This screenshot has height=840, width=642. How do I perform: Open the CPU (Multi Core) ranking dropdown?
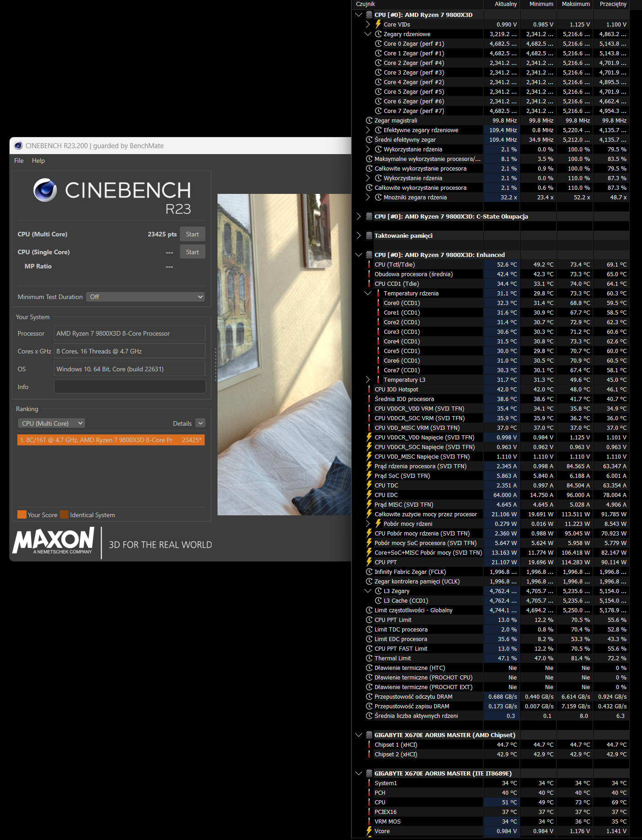pos(51,423)
